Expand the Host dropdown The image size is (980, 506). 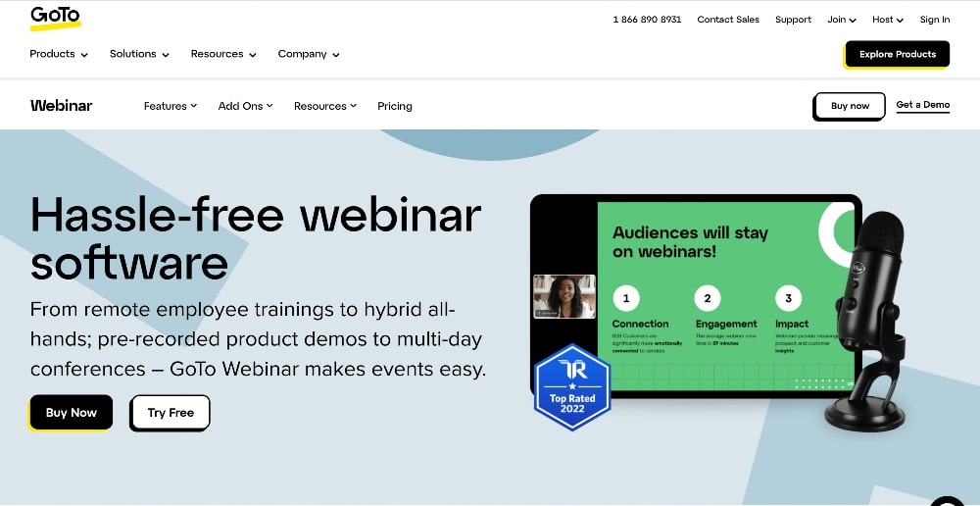pyautogui.click(x=888, y=20)
